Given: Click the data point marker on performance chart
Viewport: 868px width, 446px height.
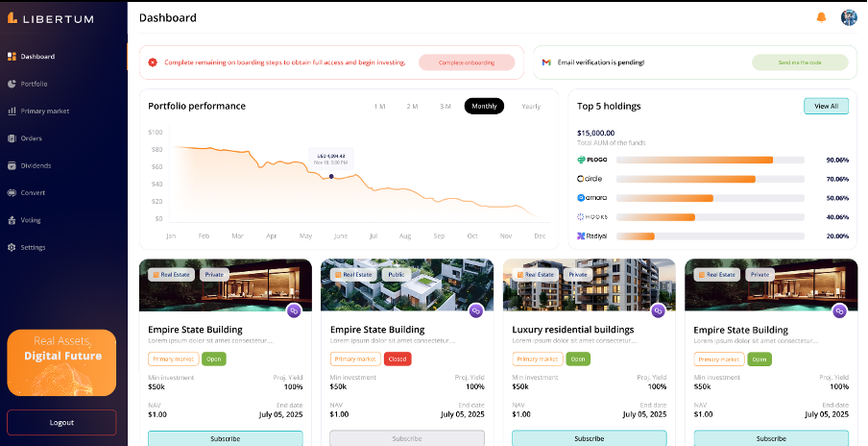Looking at the screenshot, I should (x=331, y=176).
